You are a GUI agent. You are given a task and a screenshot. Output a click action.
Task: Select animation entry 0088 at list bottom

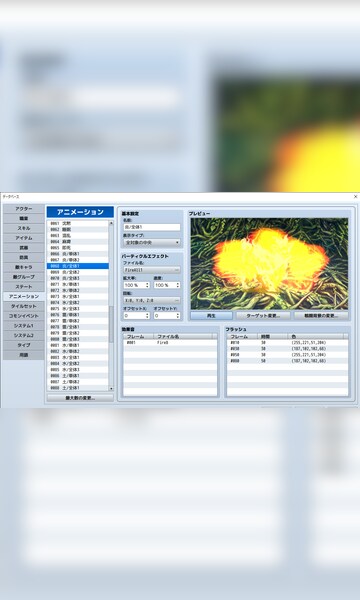coord(78,388)
